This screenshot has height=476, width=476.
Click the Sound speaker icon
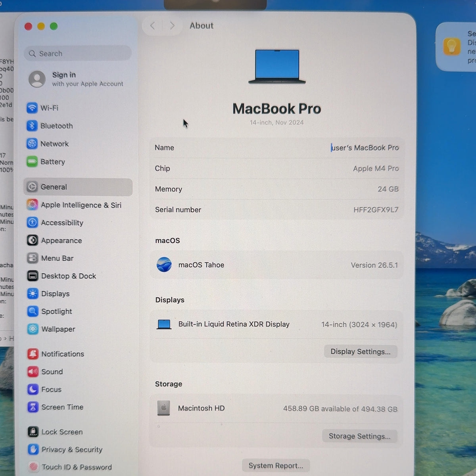33,372
